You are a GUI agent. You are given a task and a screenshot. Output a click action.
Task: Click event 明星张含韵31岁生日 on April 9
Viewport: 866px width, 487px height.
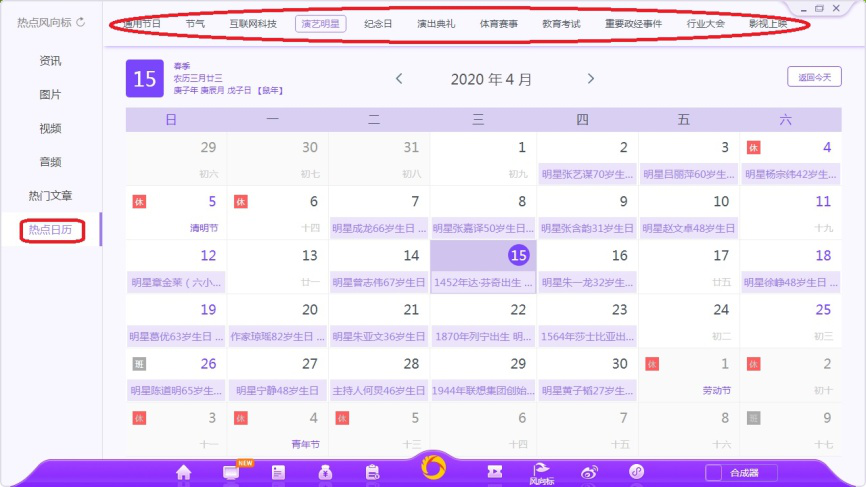(587, 229)
